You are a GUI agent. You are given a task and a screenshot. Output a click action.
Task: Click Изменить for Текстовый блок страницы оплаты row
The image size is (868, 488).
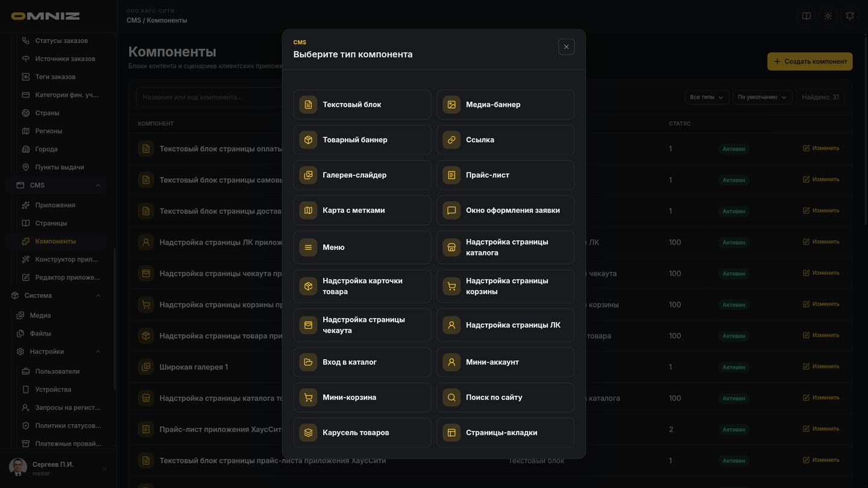[821, 148]
